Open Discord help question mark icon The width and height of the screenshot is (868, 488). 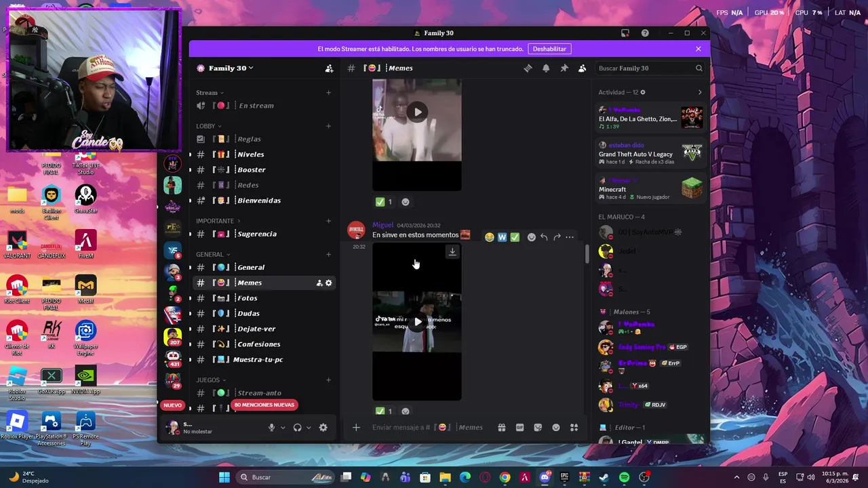point(645,33)
